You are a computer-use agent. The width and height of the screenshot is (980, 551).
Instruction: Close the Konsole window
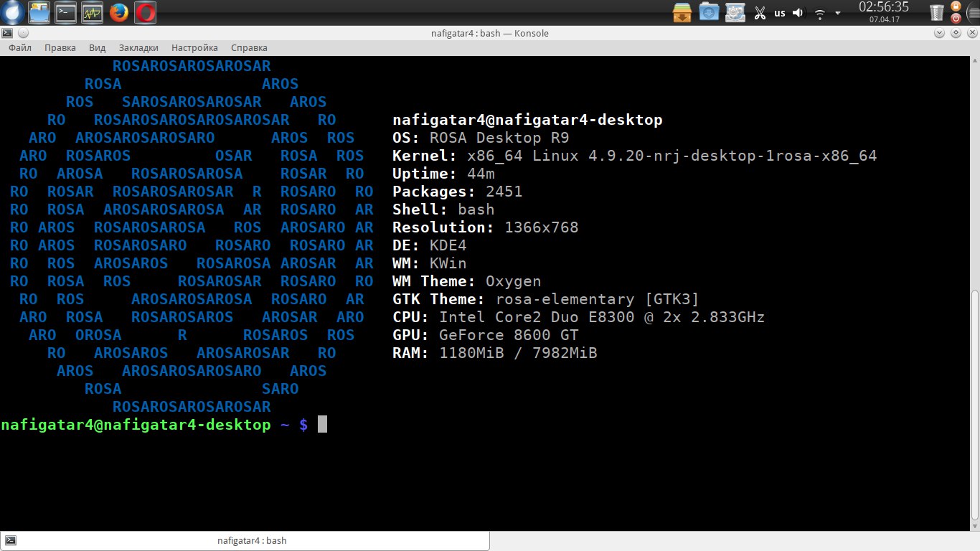coord(971,33)
